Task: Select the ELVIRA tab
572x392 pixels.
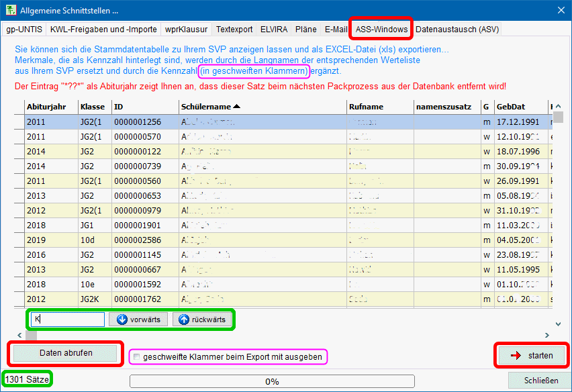Action: pos(274,30)
